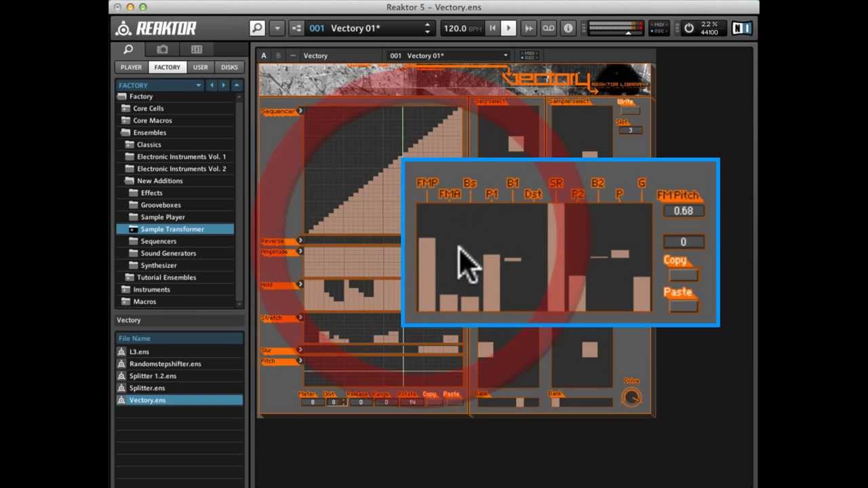This screenshot has width=868, height=488.
Task: Switch to the panelsets tab
Action: point(197,49)
